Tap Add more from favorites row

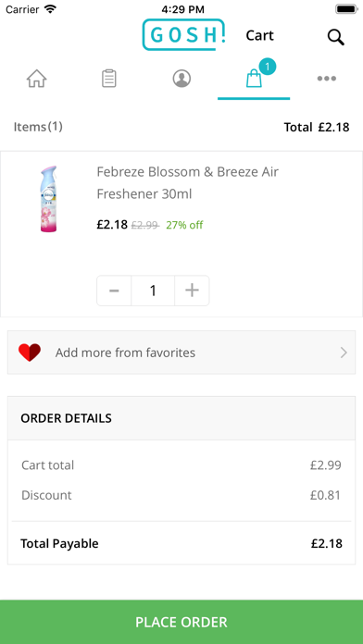point(181,353)
